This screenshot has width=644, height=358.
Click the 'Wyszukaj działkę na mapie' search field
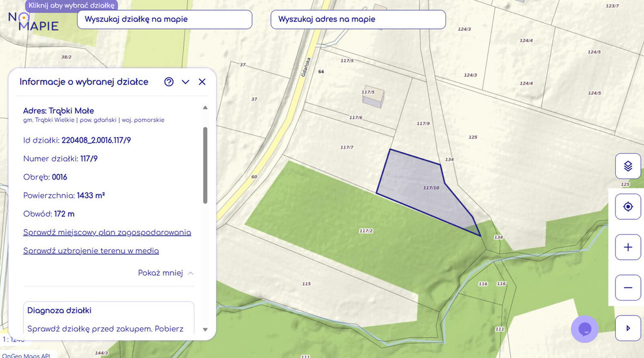[164, 19]
